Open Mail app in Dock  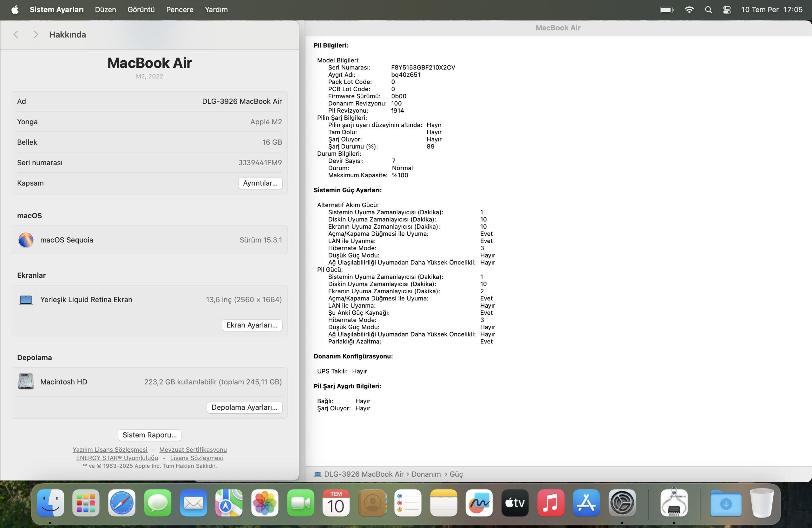193,503
